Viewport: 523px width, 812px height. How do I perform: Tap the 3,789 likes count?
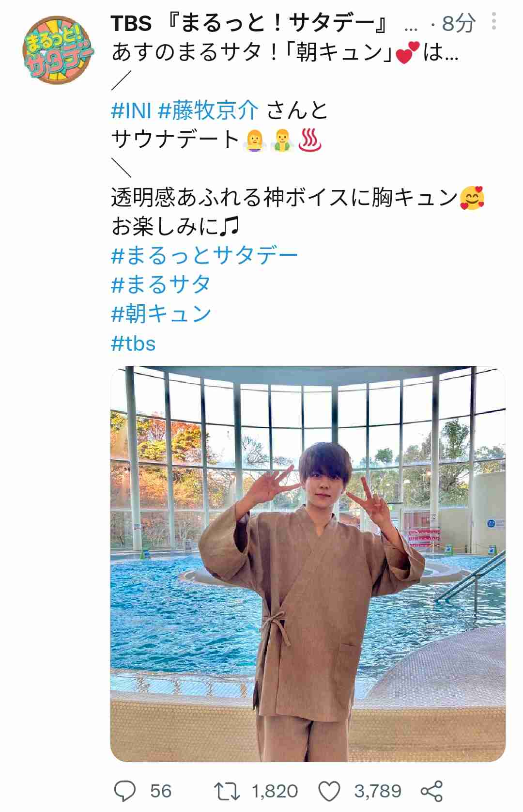click(378, 791)
